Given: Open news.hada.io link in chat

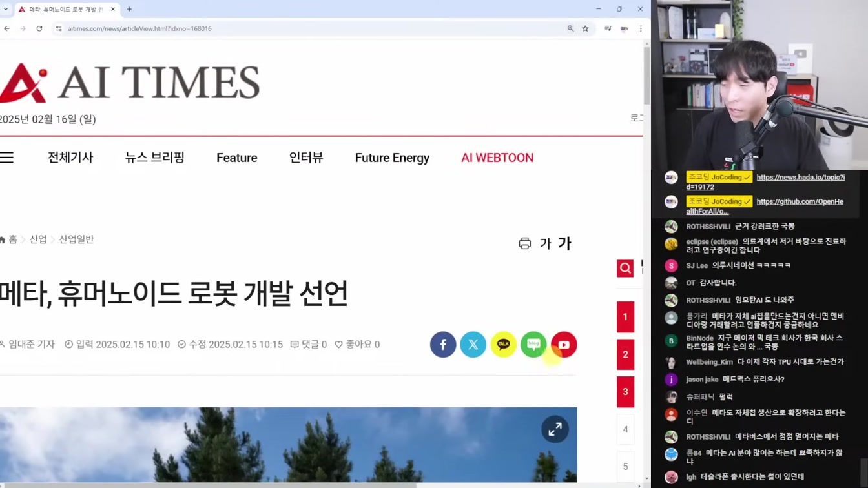Looking at the screenshot, I should tap(765, 182).
